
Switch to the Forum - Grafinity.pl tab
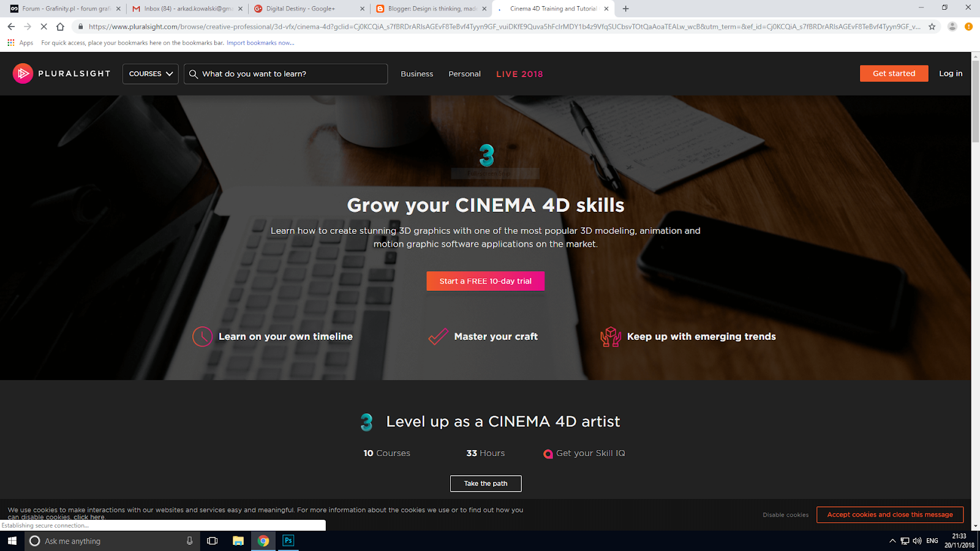click(66, 9)
